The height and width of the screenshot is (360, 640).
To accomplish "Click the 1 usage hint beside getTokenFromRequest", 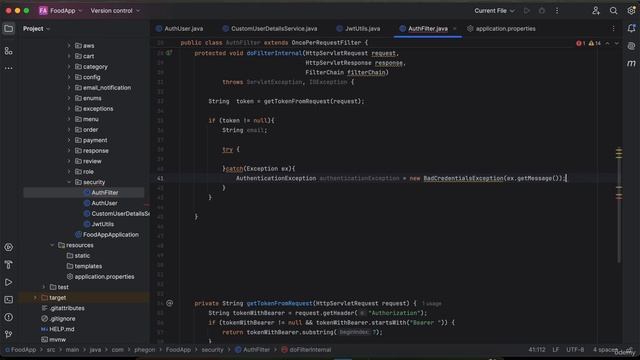I will click(431, 304).
